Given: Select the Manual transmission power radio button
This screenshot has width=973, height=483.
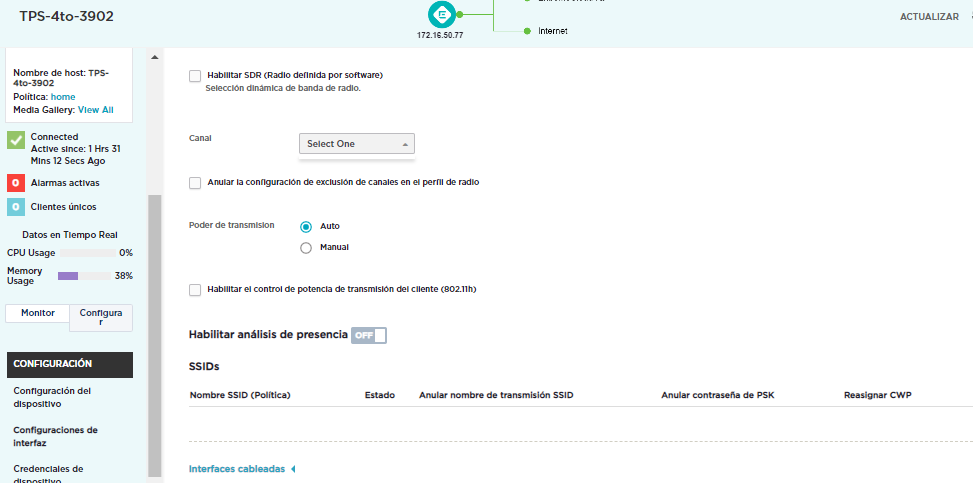Looking at the screenshot, I should click(306, 247).
